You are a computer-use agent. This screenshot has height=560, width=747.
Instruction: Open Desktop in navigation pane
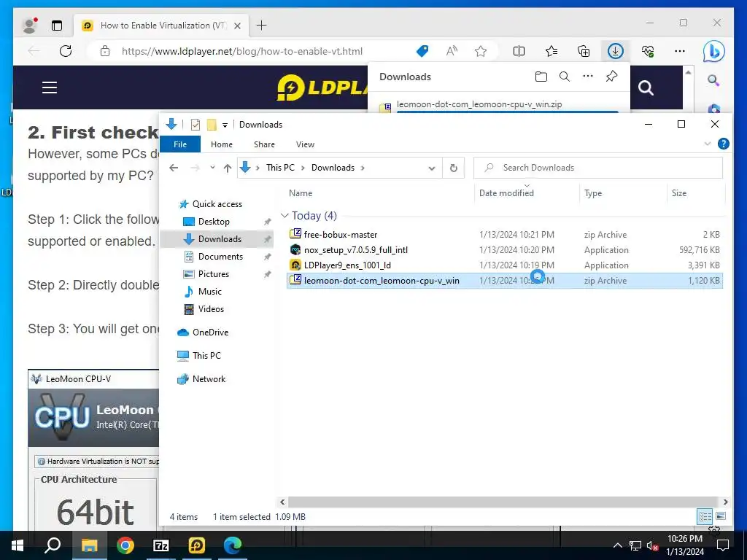click(x=214, y=222)
